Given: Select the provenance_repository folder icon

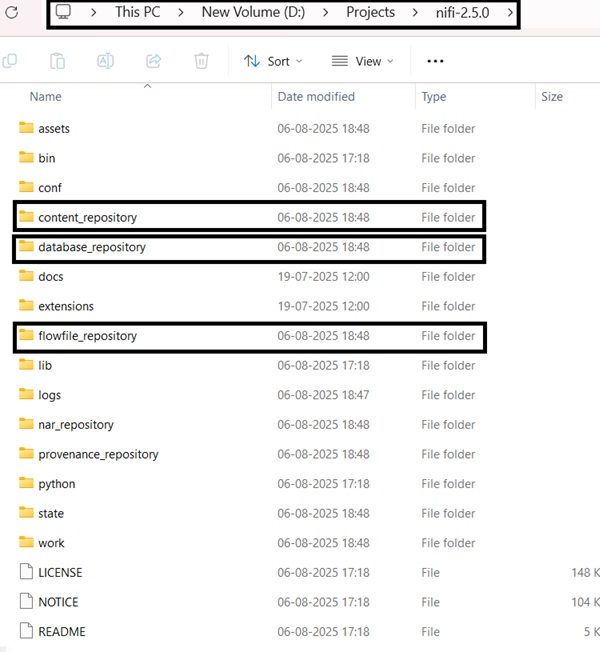Looking at the screenshot, I should pyautogui.click(x=26, y=453).
